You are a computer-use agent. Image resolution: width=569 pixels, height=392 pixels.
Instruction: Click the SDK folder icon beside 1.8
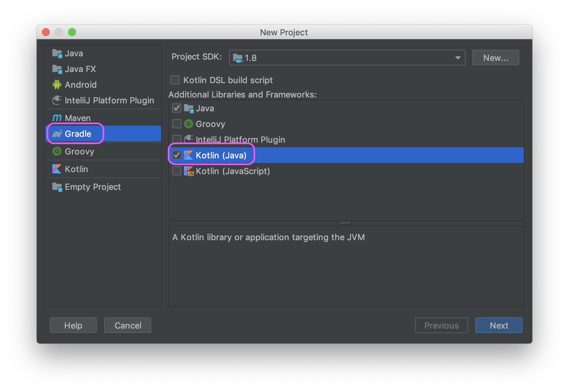(238, 58)
